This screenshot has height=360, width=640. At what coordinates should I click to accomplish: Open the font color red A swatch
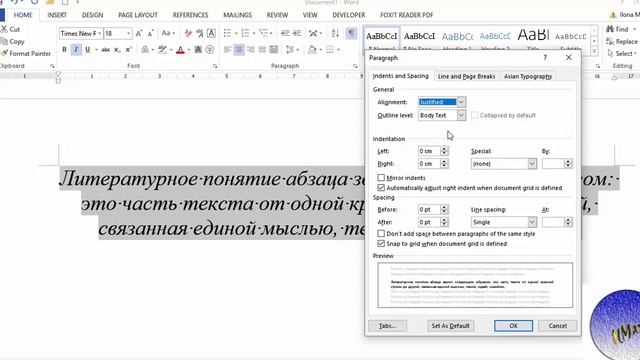180,50
